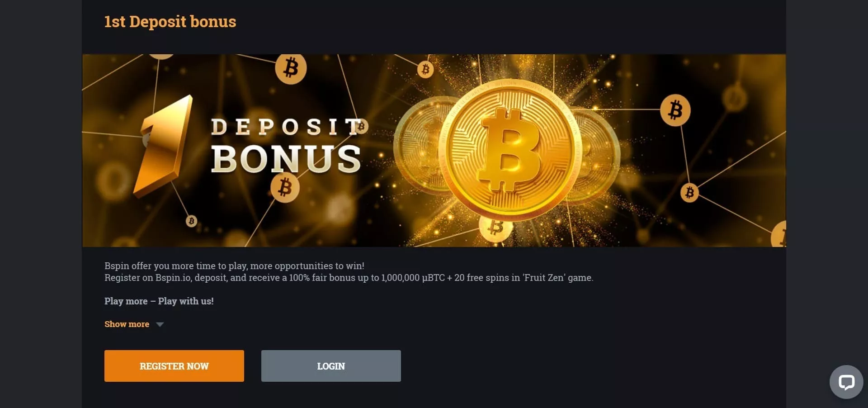868x408 pixels.
Task: Click the 'Bspin offer you more time' line
Action: (234, 266)
